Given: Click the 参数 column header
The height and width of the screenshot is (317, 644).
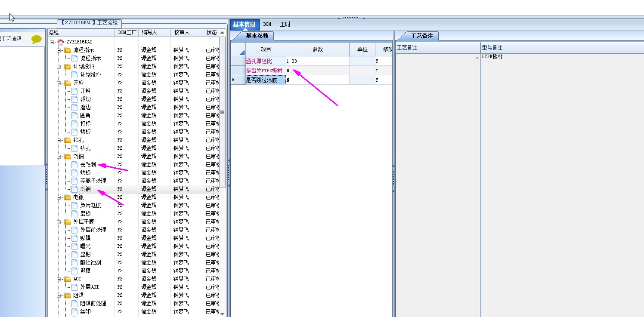Looking at the screenshot, I should tap(318, 49).
